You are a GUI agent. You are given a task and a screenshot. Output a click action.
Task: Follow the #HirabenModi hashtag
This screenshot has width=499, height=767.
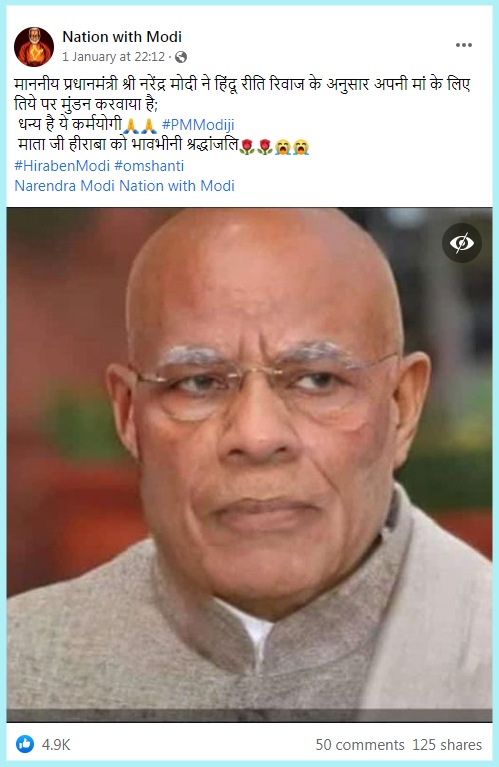click(62, 166)
